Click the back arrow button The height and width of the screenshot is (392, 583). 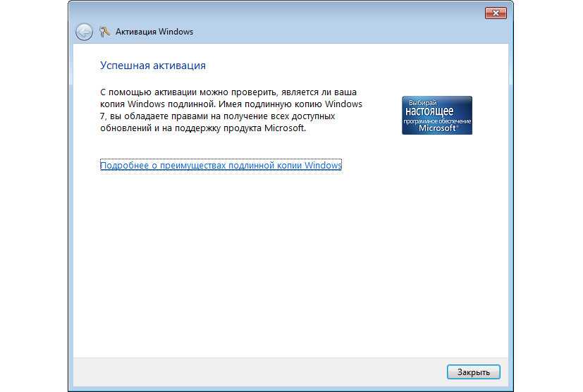(84, 32)
